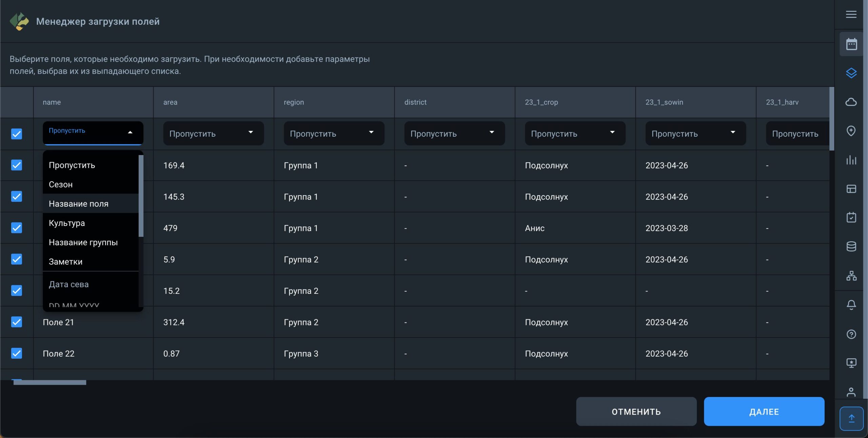
Task: Disable checkbox for Поле 22 row
Action: (x=16, y=353)
